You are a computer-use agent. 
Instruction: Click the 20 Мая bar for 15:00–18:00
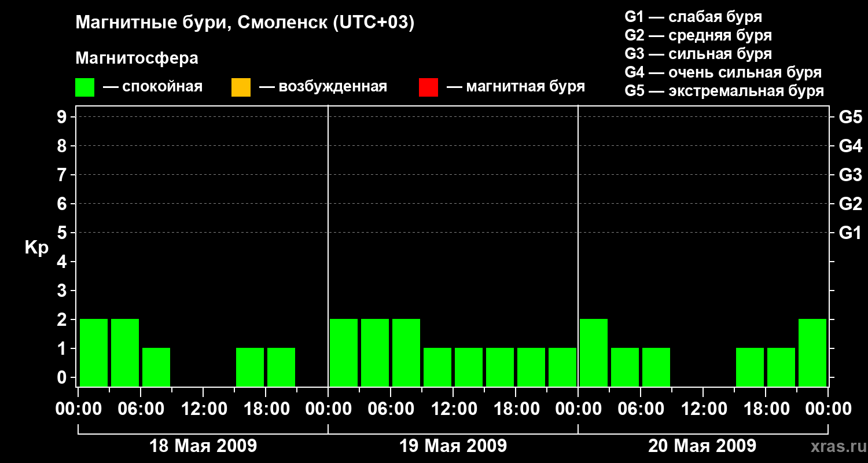[750, 367]
